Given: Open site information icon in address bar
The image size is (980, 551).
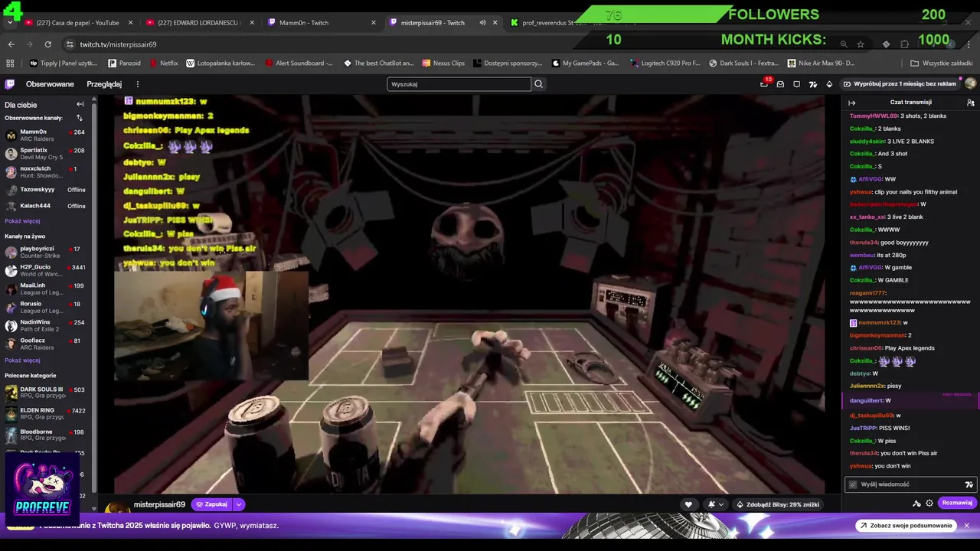Looking at the screenshot, I should tap(70, 44).
